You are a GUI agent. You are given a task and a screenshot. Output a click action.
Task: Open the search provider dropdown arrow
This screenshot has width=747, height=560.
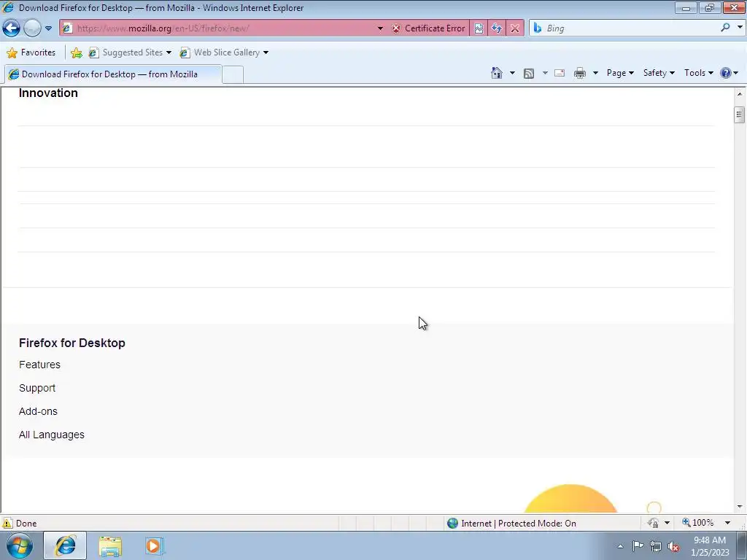pos(740,28)
